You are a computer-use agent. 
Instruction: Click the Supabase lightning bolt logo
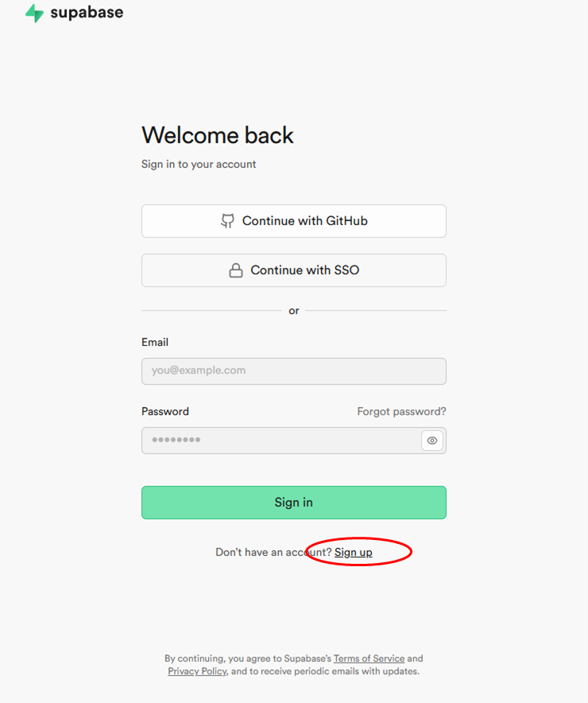click(x=34, y=14)
